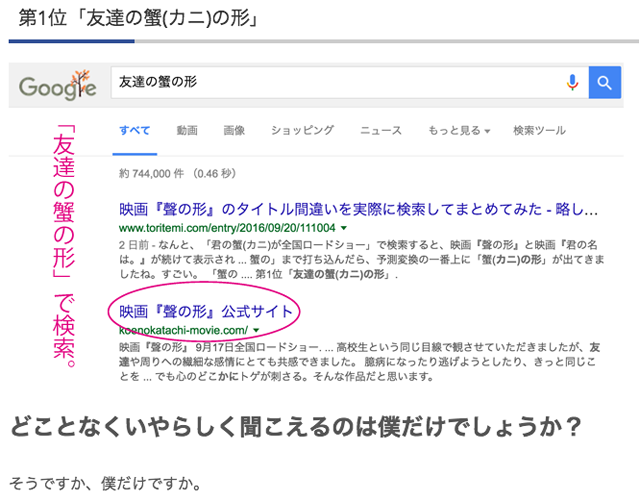The height and width of the screenshot is (501, 640).
Task: Open the ニュース tab
Action: click(381, 131)
